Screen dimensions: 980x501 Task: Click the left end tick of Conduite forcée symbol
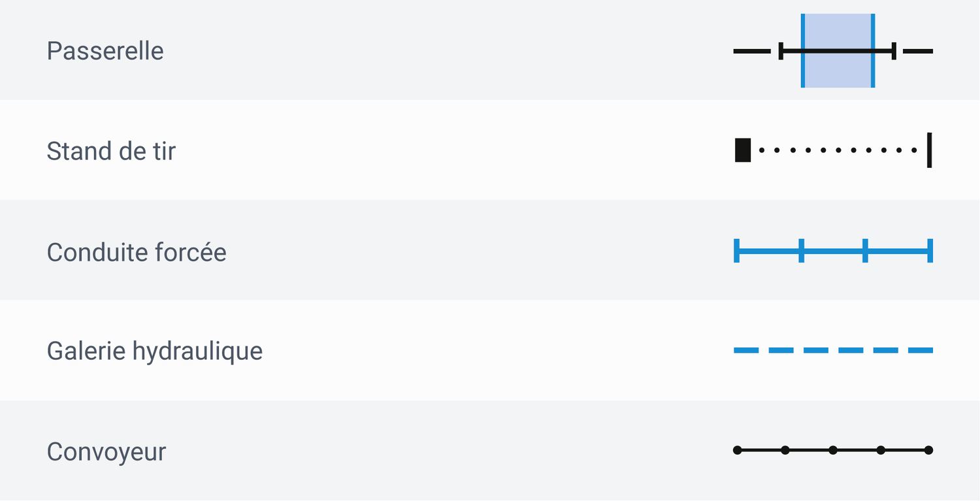737,251
